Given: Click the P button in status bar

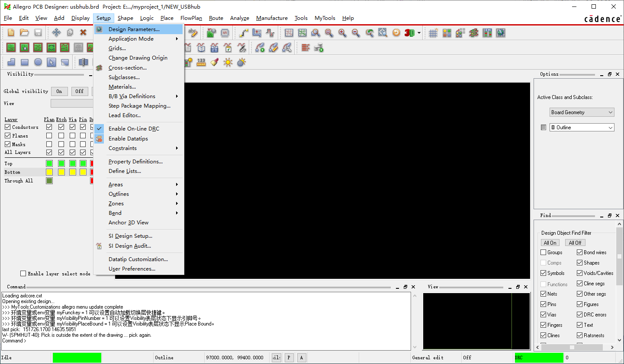Looking at the screenshot, I should [289, 358].
